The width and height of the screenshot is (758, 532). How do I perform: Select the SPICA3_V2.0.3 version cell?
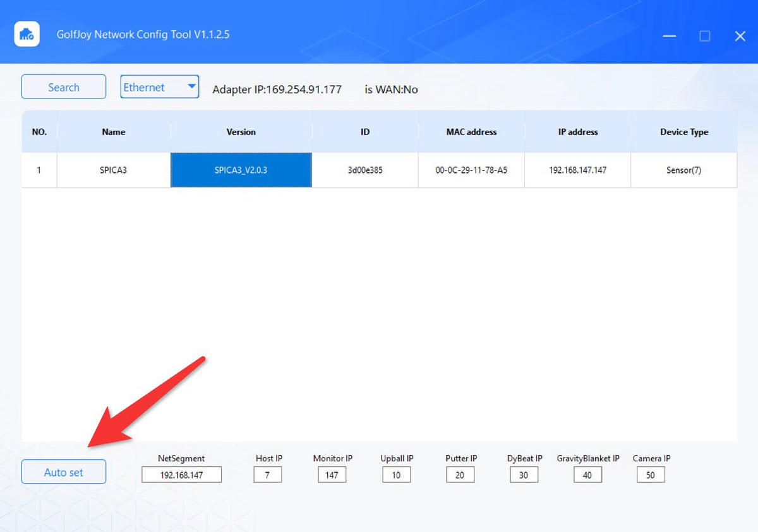point(241,170)
